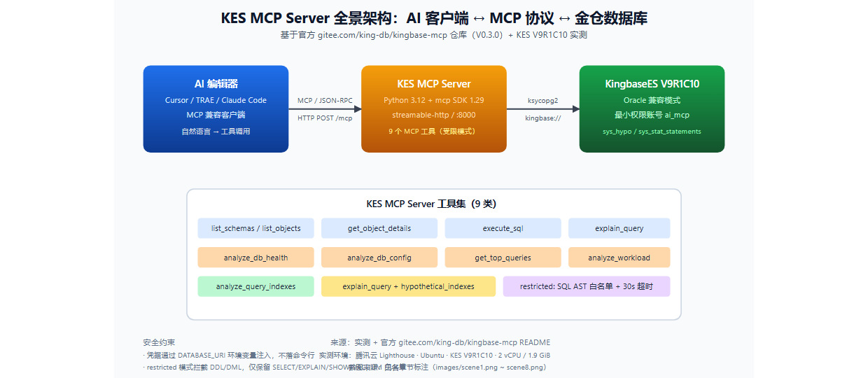Select 'KingbaseES V9R1C10' heading in green box

pyautogui.click(x=652, y=83)
